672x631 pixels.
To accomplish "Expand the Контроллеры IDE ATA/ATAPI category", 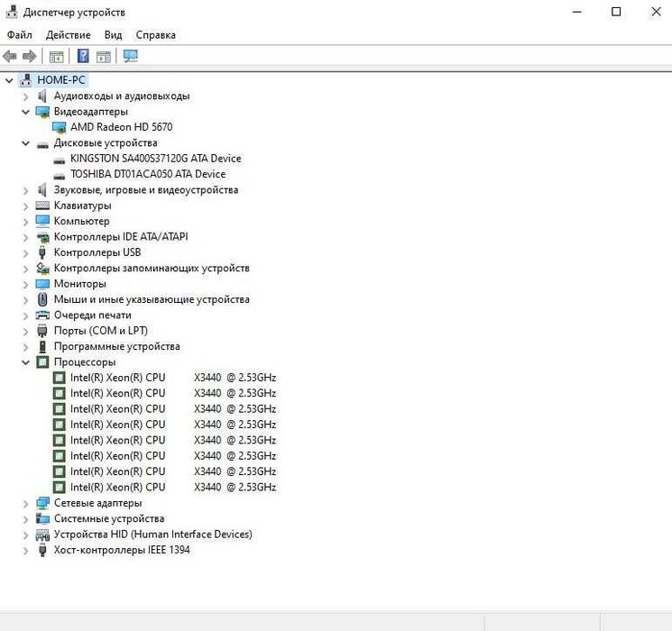I will (26, 238).
